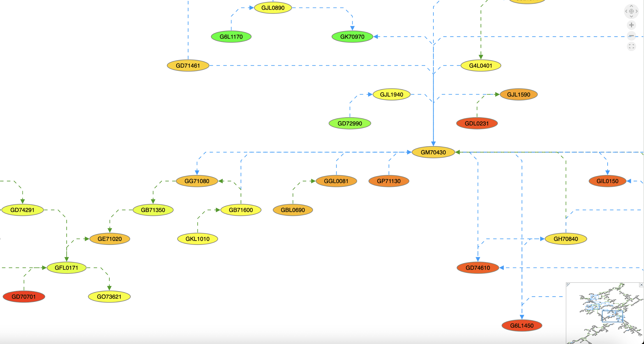
Task: Pan the graph down with the arrow
Action: click(631, 17)
